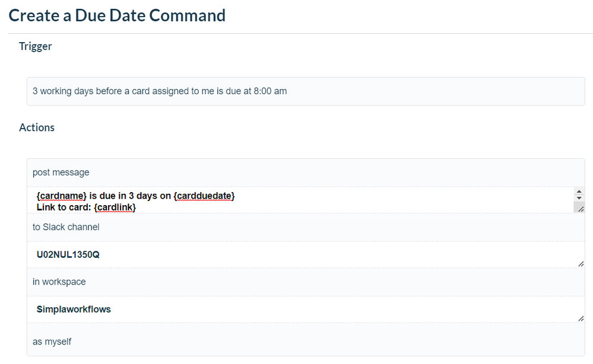Click the in workspace label
The height and width of the screenshot is (364, 593).
coord(59,281)
